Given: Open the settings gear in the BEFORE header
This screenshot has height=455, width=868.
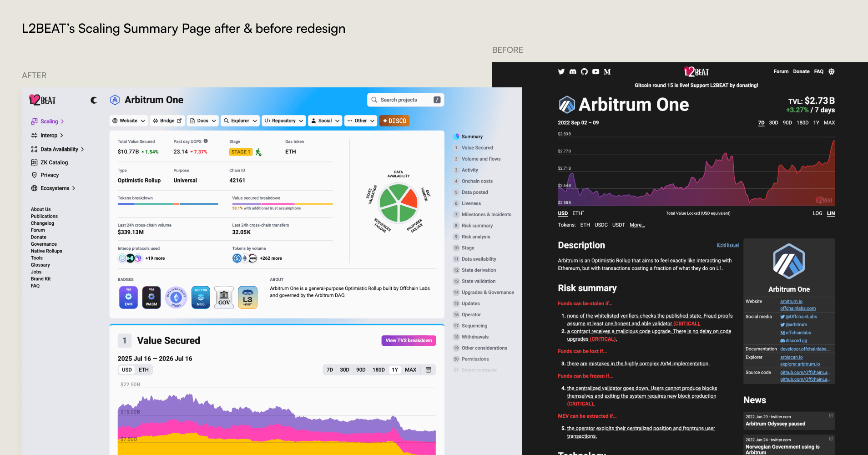Looking at the screenshot, I should [x=832, y=71].
